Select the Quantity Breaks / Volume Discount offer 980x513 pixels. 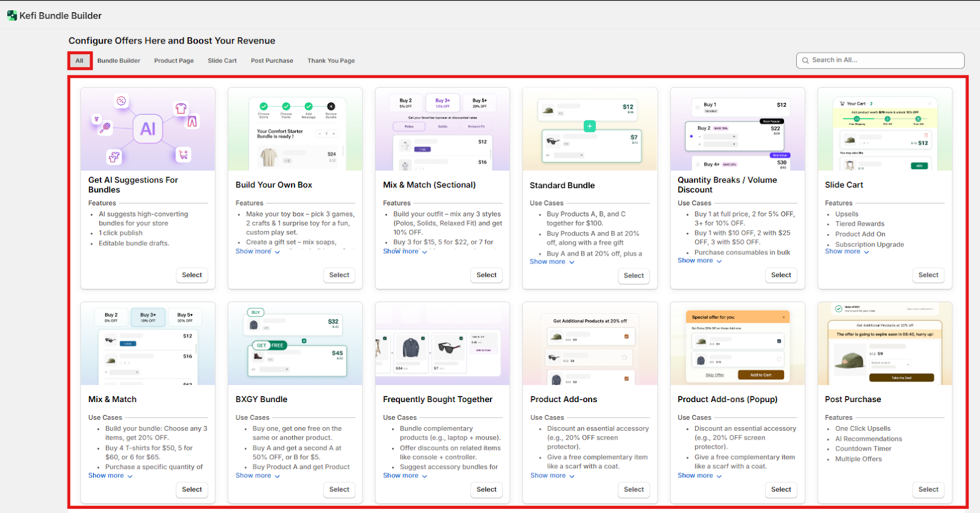coord(781,275)
